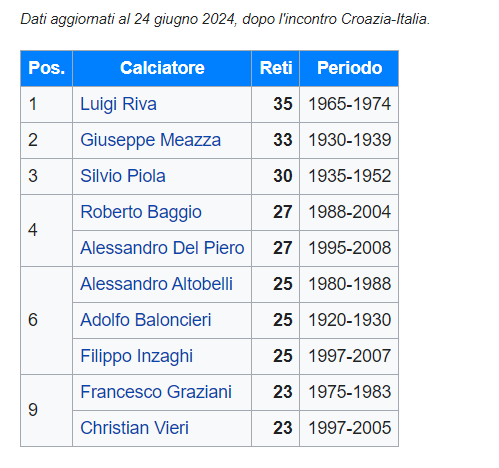Click the Periodo column header
This screenshot has height=468, width=499.
tap(349, 68)
